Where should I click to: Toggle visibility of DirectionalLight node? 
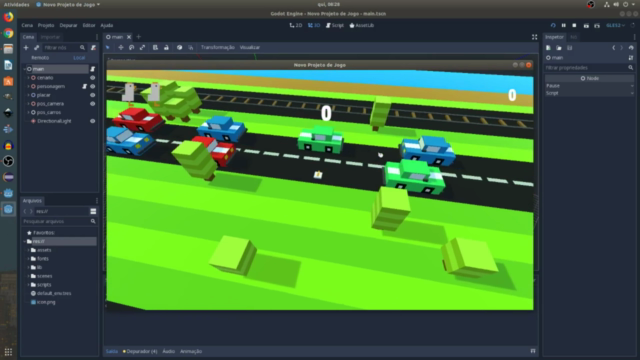pyautogui.click(x=93, y=121)
